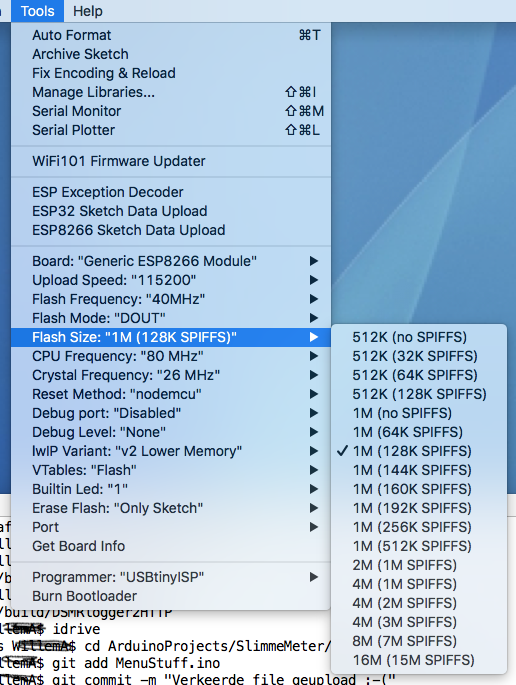Select Auto Format menu entry

171,35
